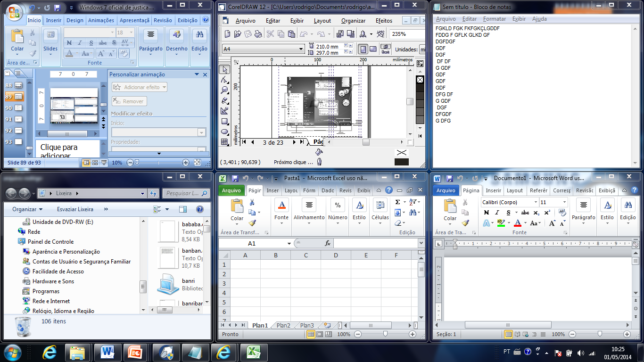Click PowerPoint zoom in plus button
The width and height of the screenshot is (644, 362).
[x=186, y=163]
